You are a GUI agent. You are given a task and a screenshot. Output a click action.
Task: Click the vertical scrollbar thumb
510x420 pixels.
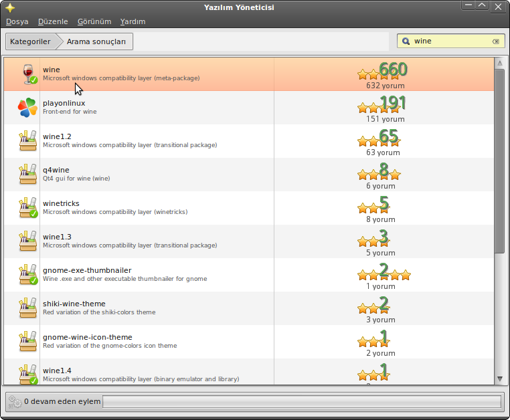click(x=499, y=161)
